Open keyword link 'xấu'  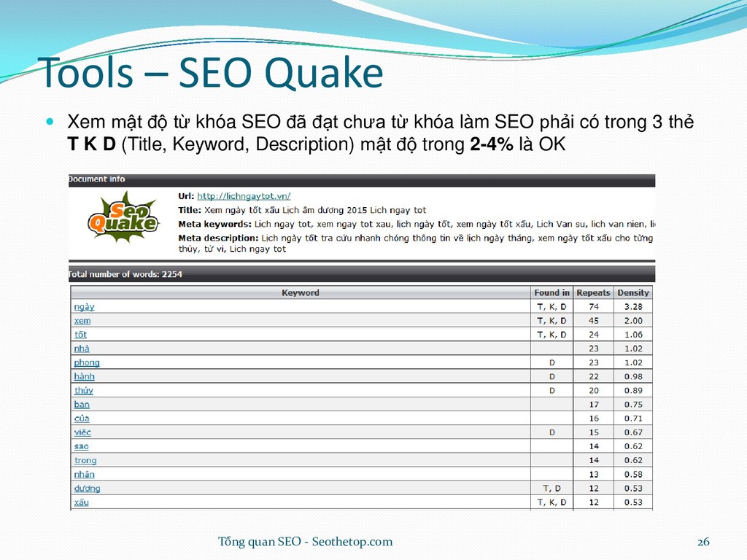[82, 502]
